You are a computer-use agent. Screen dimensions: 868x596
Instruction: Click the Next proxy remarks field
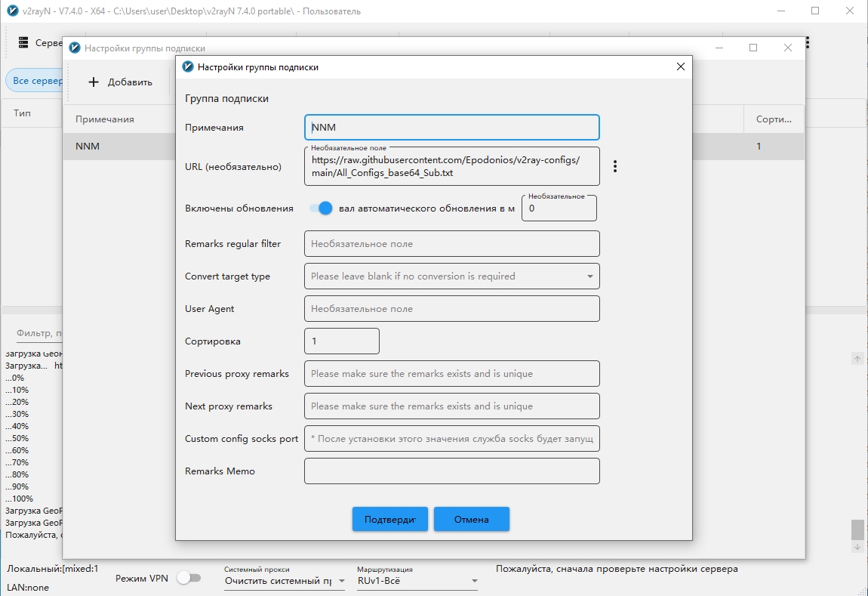point(451,406)
